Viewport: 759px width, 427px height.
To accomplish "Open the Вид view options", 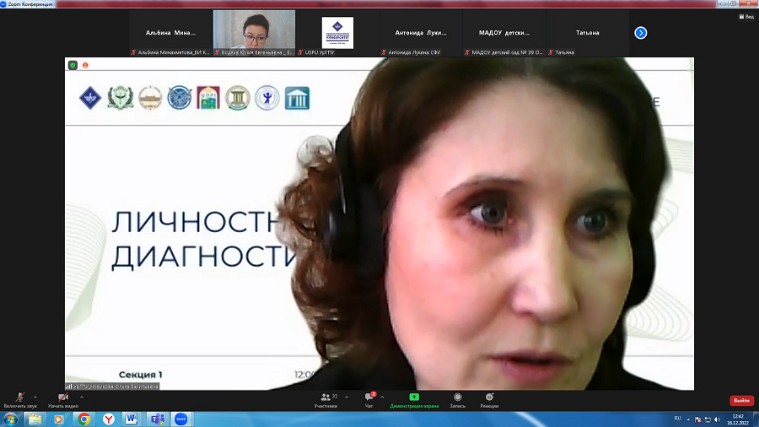I will point(745,16).
